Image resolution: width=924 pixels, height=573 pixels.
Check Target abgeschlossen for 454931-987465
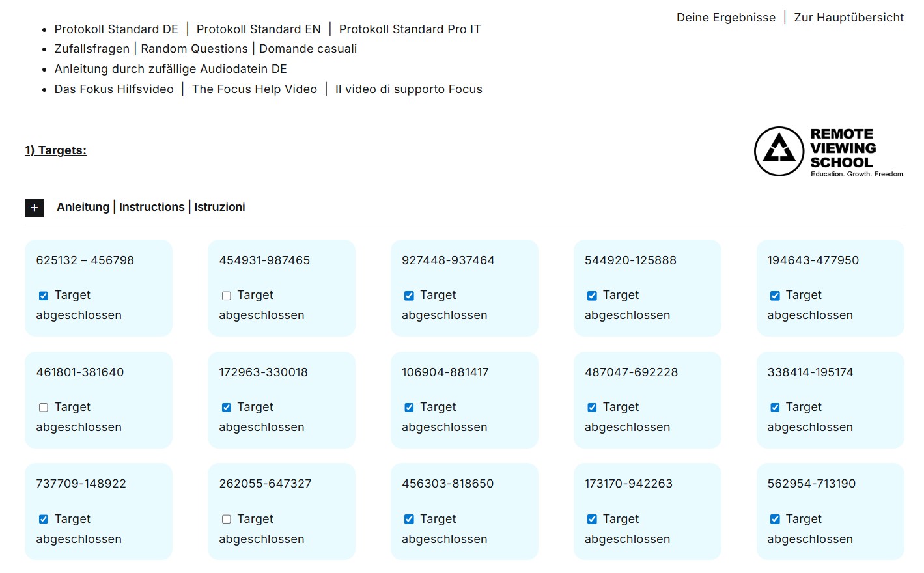click(227, 296)
